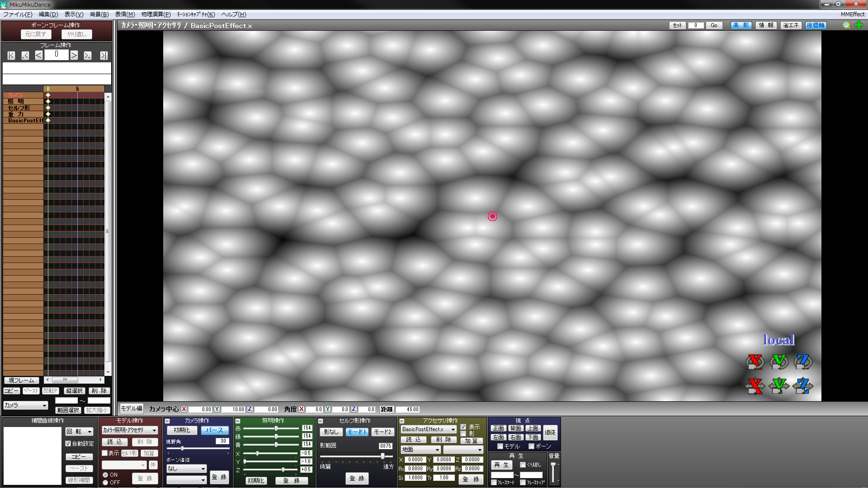Click the camera 初期化 reset button
The width and height of the screenshot is (868, 488).
(x=182, y=430)
